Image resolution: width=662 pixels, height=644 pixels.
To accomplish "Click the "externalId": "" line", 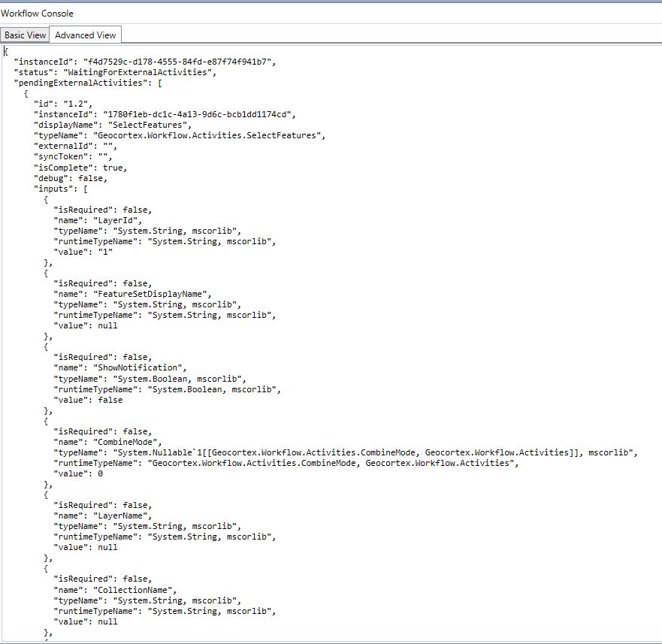I will tap(76, 146).
